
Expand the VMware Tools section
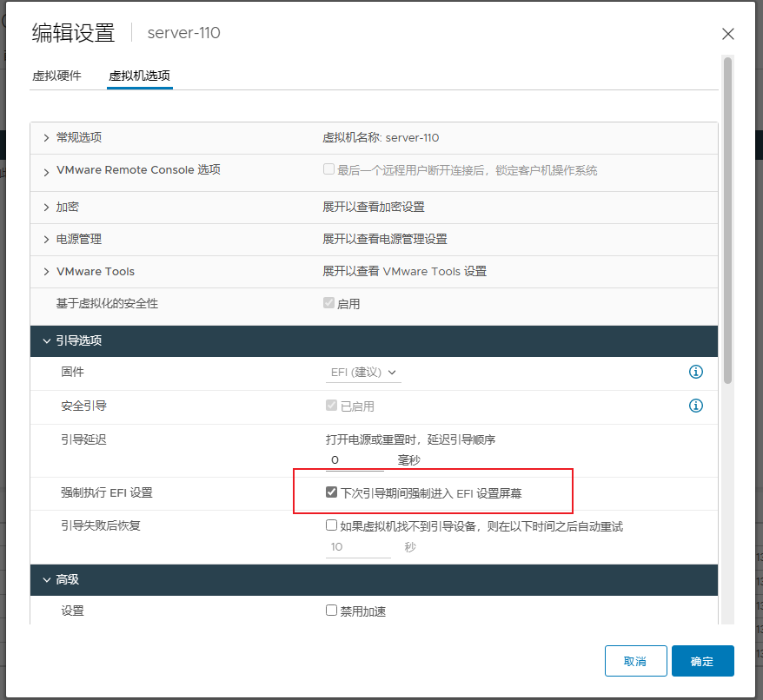46,272
